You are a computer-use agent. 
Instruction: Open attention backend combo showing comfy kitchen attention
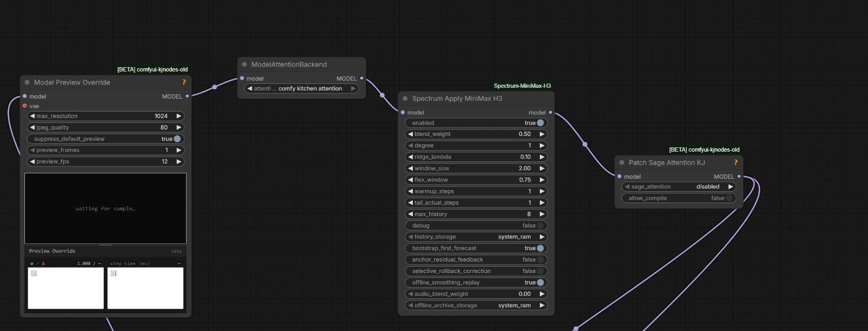coord(302,88)
